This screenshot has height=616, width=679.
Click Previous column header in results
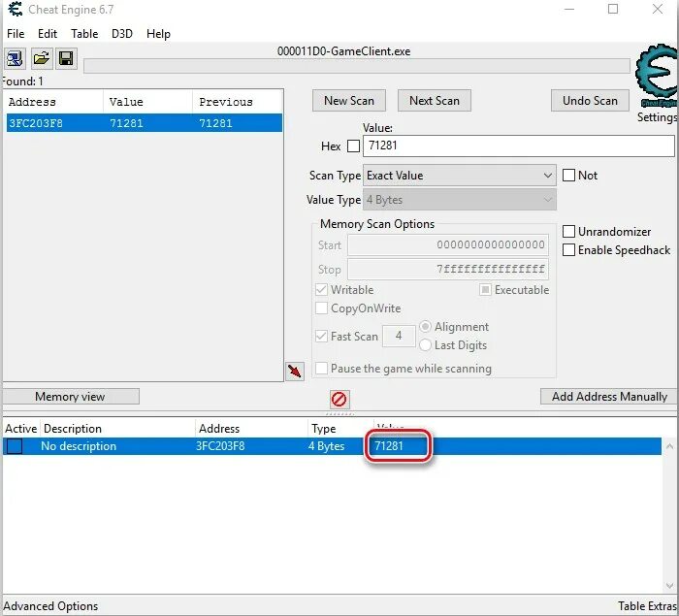238,102
